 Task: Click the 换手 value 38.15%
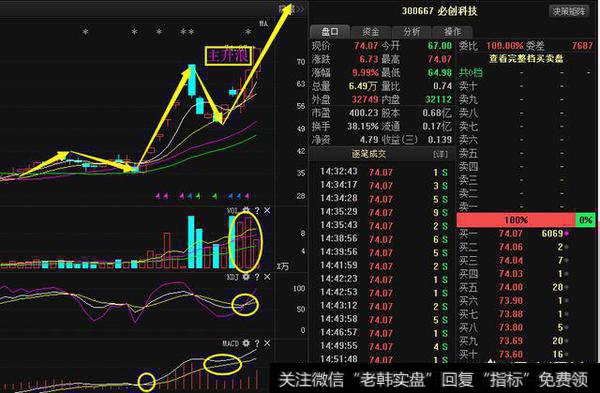pyautogui.click(x=362, y=126)
